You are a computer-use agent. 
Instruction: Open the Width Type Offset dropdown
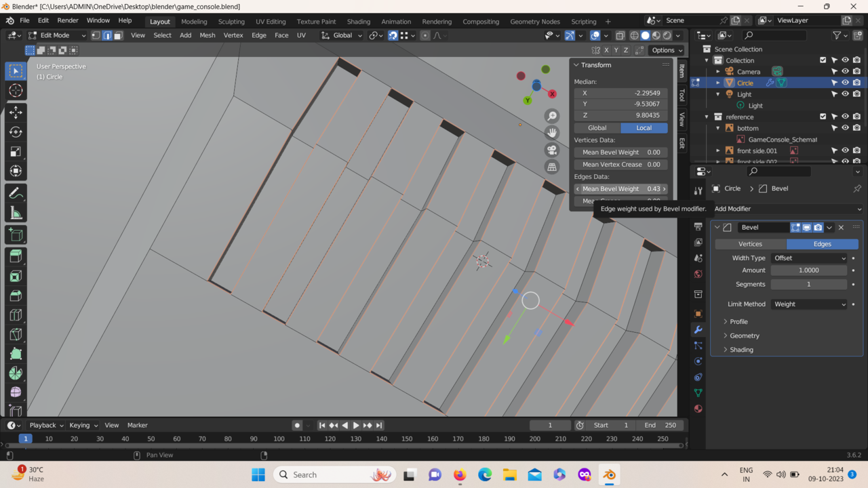(x=809, y=258)
